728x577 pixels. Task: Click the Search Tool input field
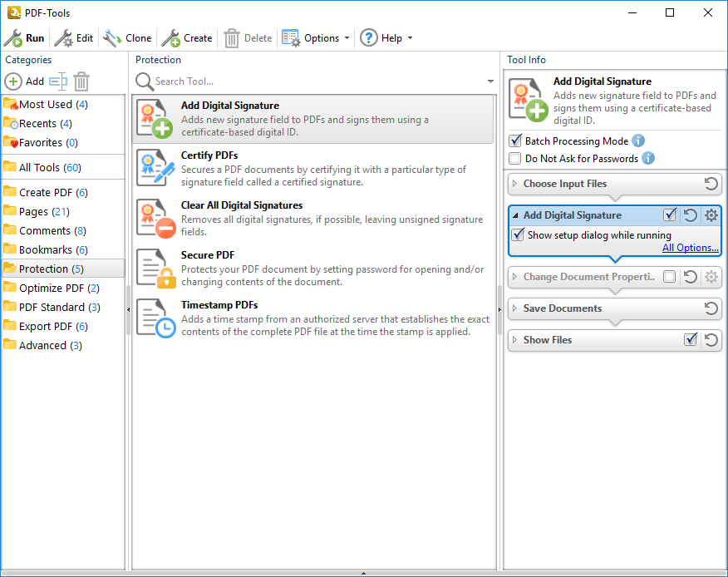click(316, 81)
